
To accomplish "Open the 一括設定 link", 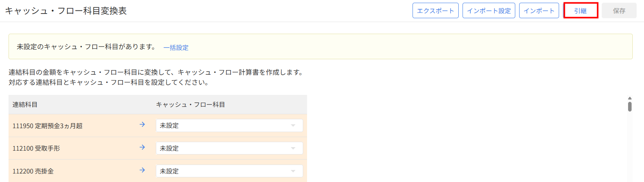I will tap(176, 48).
